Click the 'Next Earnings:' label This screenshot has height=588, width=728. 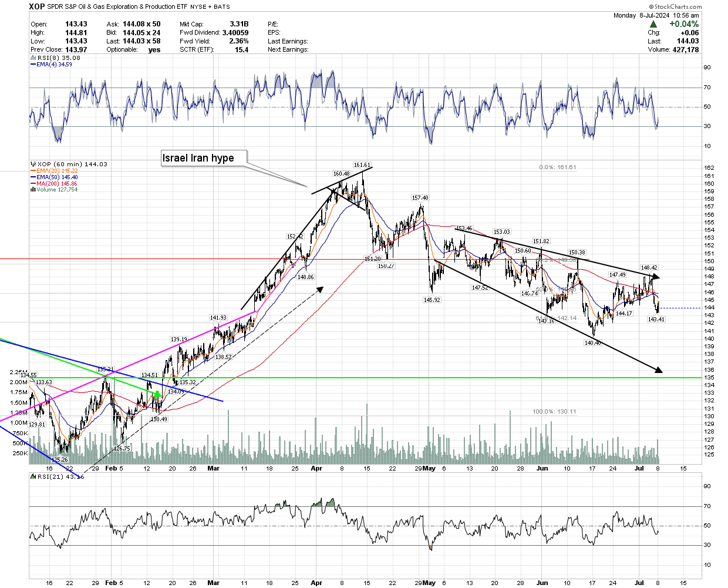pyautogui.click(x=288, y=50)
